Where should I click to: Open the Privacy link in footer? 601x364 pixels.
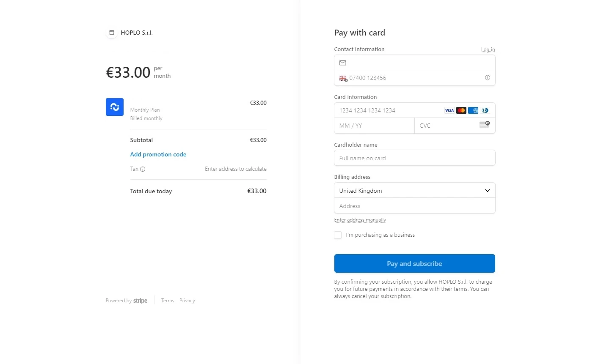tap(187, 301)
